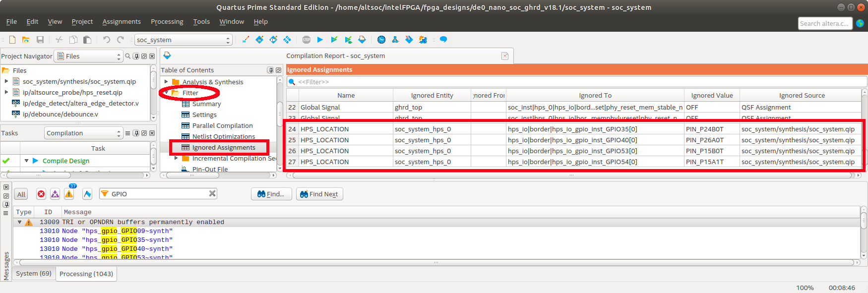The height and width of the screenshot is (293, 868).
Task: Click the undo arrow in the toolbar
Action: (106, 40)
